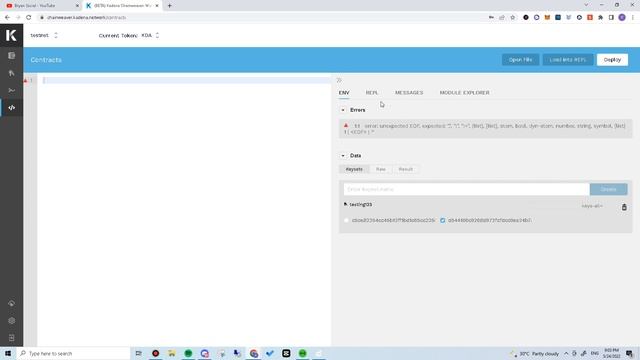640x360 pixels.
Task: Open Task View on the taskbar
Action: tap(138, 353)
